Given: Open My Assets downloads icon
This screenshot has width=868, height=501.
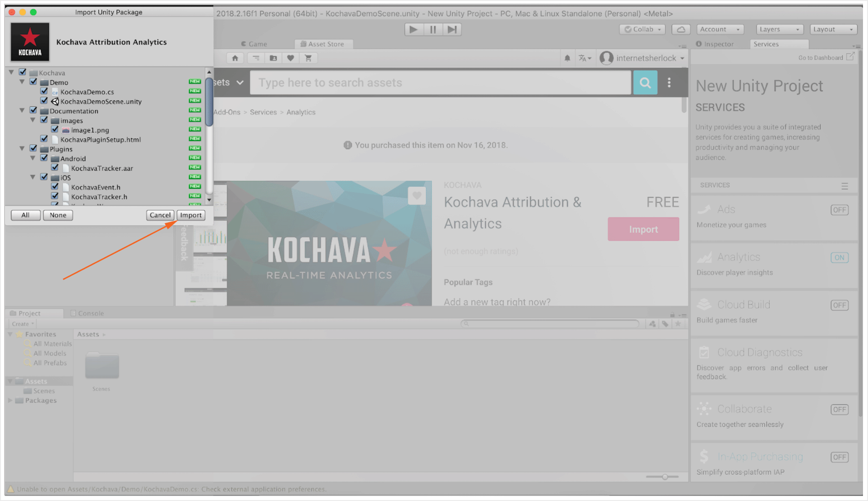Looking at the screenshot, I should [273, 58].
